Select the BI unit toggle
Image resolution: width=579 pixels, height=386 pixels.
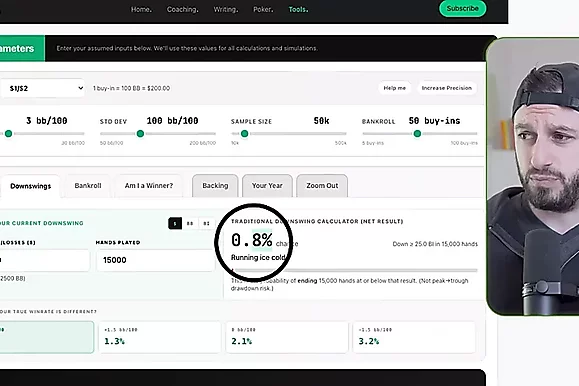tap(206, 223)
